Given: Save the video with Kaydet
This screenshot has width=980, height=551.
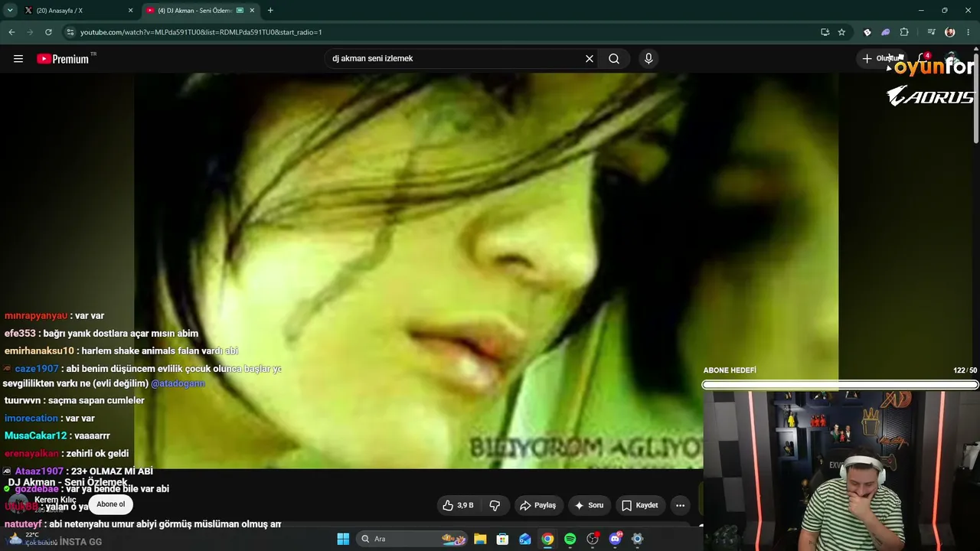Looking at the screenshot, I should (640, 505).
